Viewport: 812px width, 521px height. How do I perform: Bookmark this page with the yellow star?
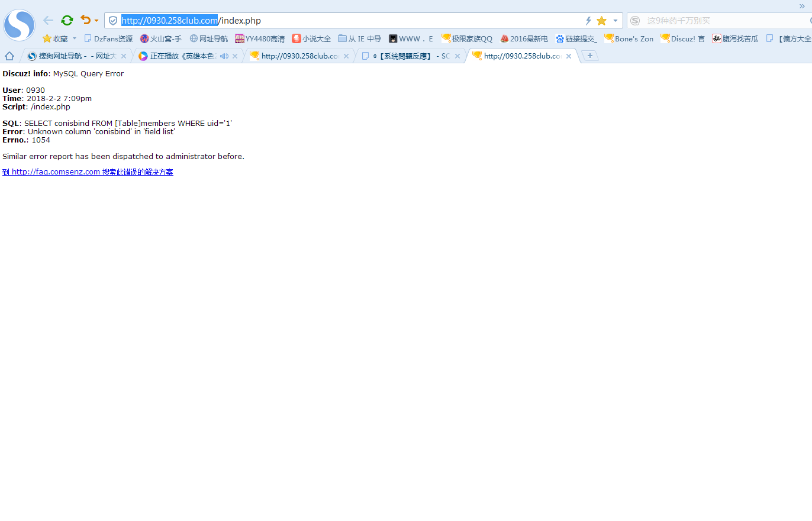tap(602, 21)
